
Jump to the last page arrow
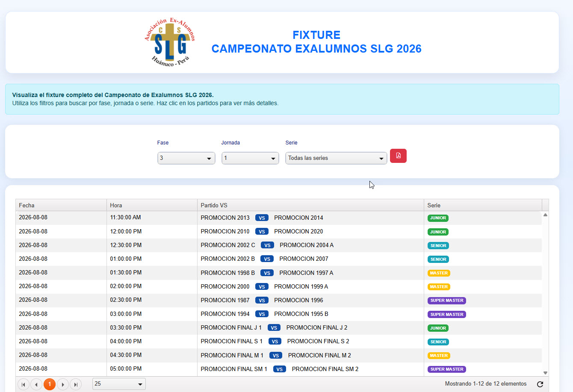76,384
